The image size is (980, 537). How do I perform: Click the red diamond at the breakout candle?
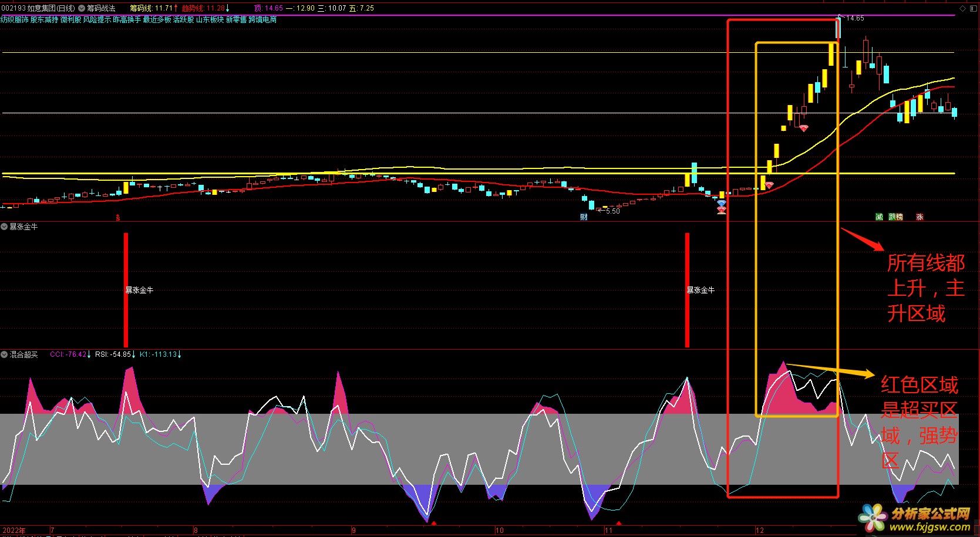769,185
